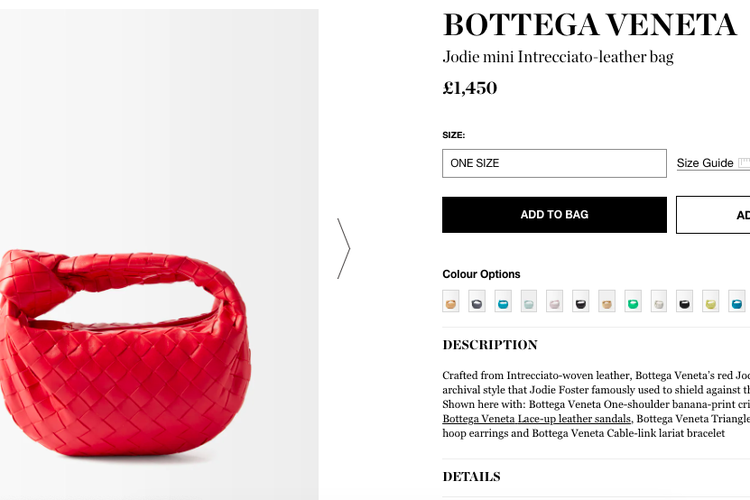The image size is (750, 500).
Task: Click the white button beside Add to Bag
Action: [714, 215]
